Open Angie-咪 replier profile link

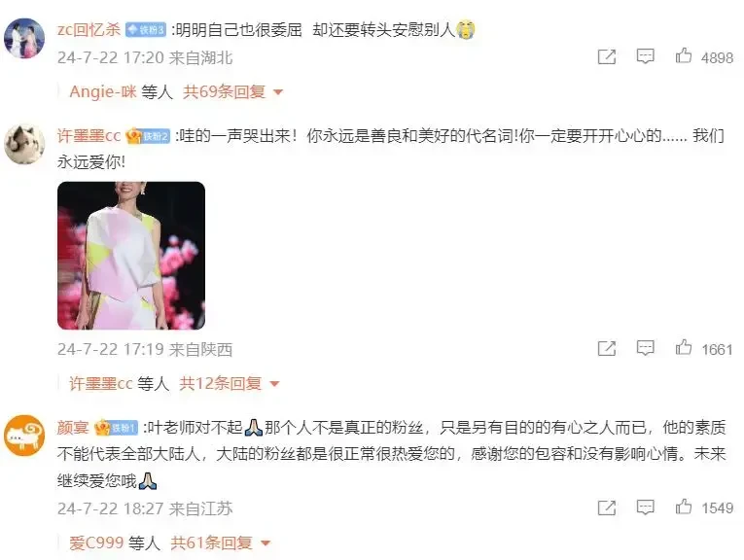[103, 91]
